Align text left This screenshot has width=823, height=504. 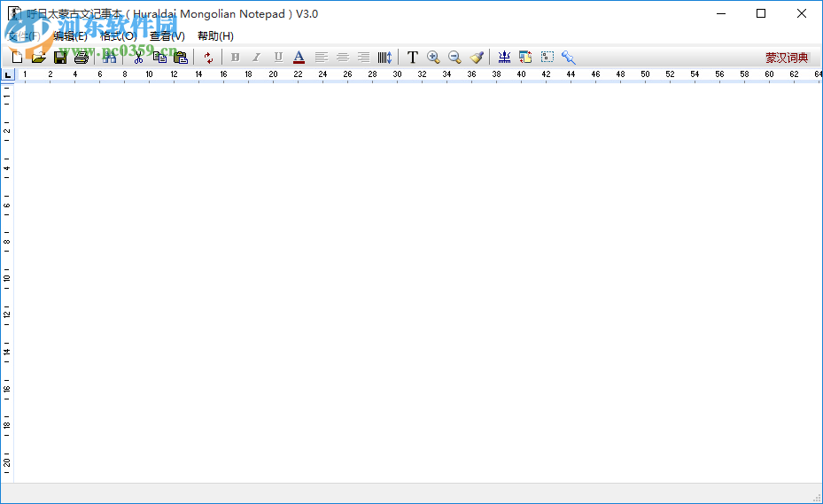(x=321, y=58)
